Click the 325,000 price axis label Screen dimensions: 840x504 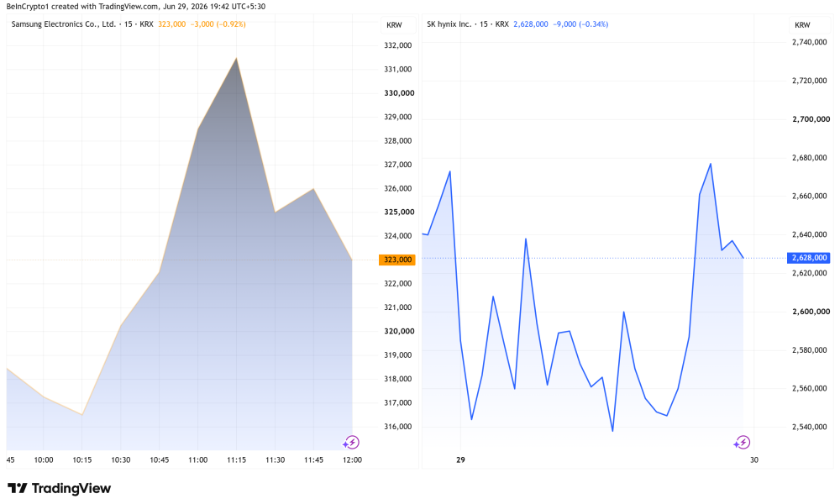(399, 212)
